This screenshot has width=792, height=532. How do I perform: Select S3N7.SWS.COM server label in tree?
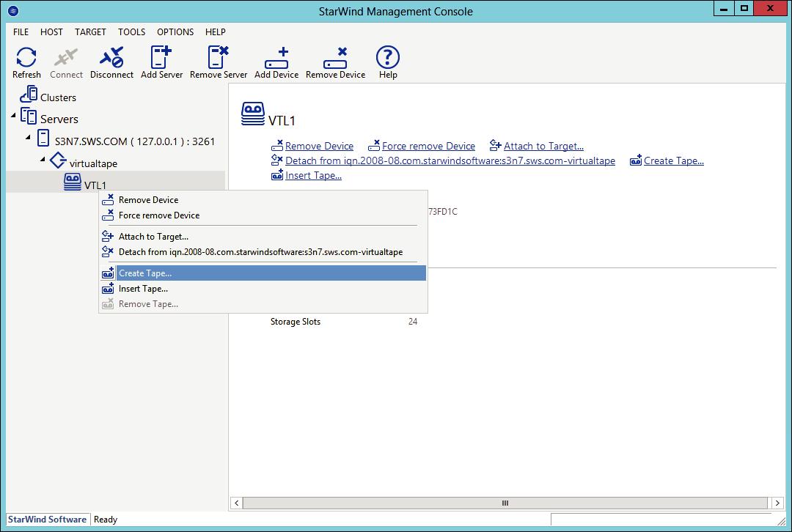coord(135,141)
